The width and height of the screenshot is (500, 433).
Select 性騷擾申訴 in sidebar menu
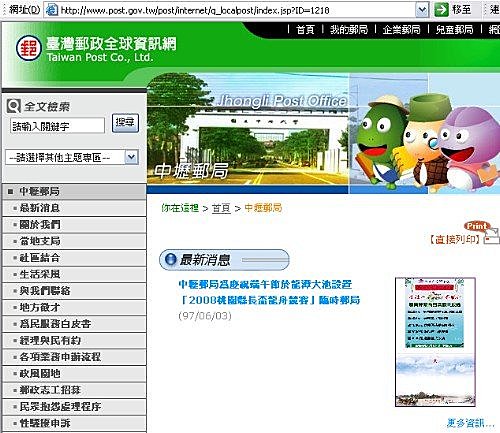tap(74, 423)
